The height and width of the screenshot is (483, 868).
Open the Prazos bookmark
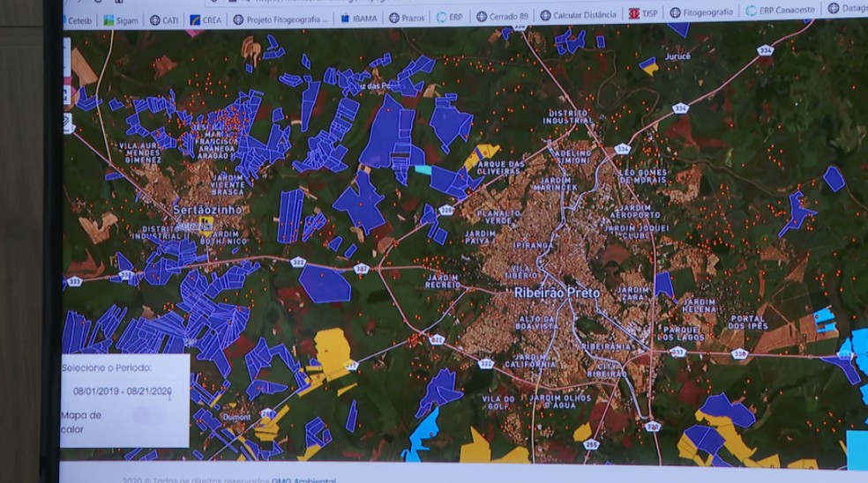coord(407,18)
